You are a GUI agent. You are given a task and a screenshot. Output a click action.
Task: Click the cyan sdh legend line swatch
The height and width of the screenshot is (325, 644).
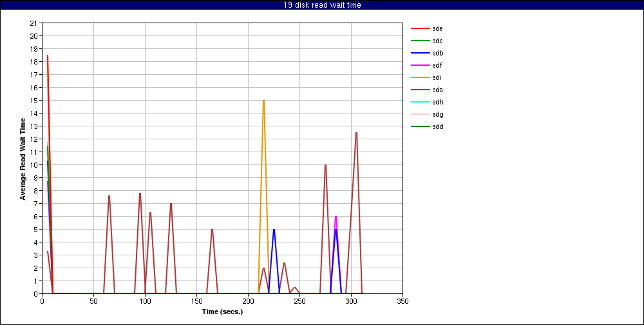click(x=420, y=102)
